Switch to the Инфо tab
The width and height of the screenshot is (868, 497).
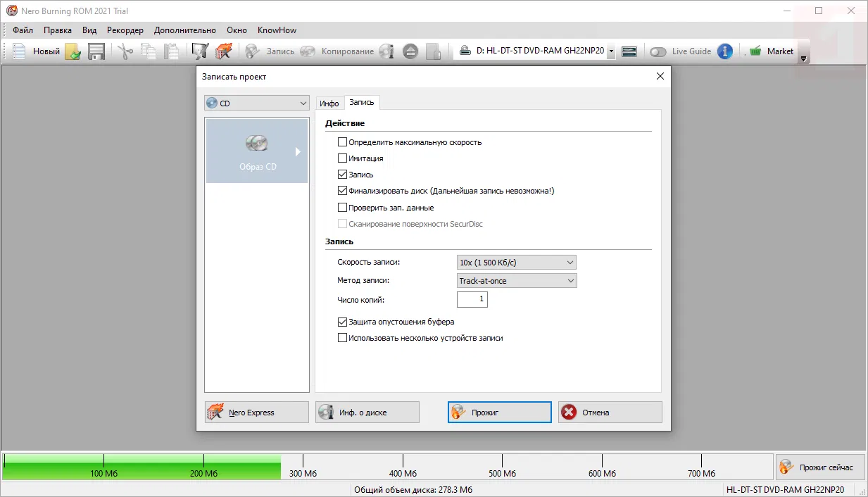[x=329, y=103]
